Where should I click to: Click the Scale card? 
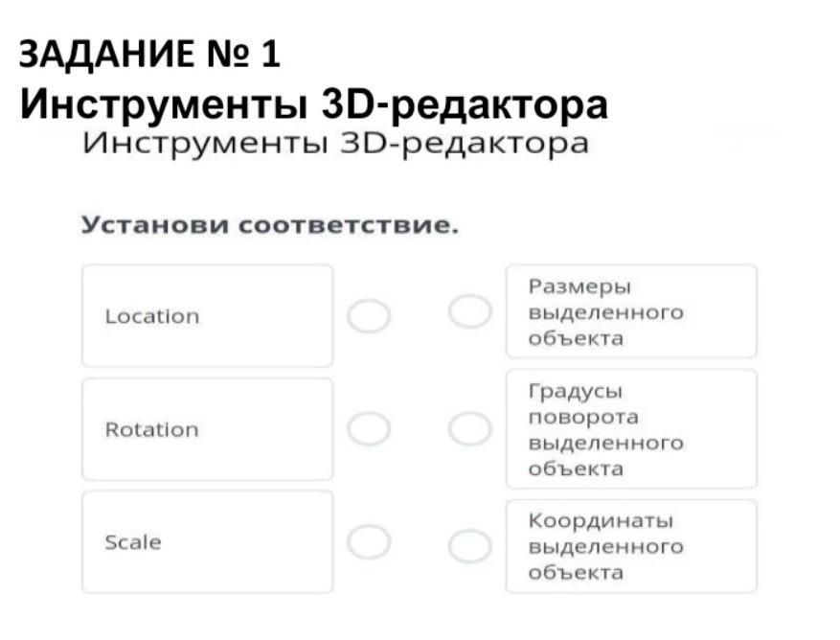coord(208,542)
